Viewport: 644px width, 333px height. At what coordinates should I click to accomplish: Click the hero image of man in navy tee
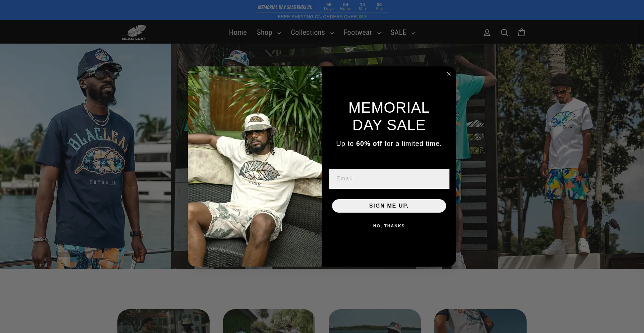tap(86, 156)
